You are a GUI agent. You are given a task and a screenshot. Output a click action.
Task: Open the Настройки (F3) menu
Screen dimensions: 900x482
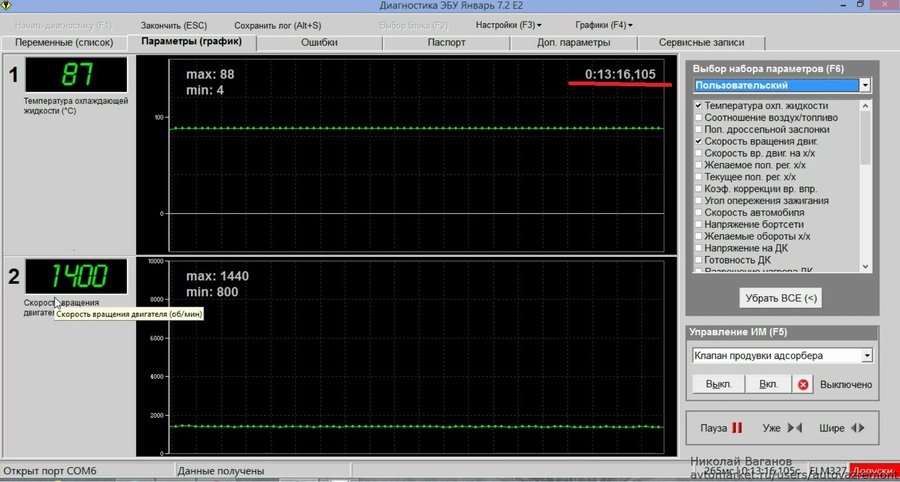coord(509,25)
